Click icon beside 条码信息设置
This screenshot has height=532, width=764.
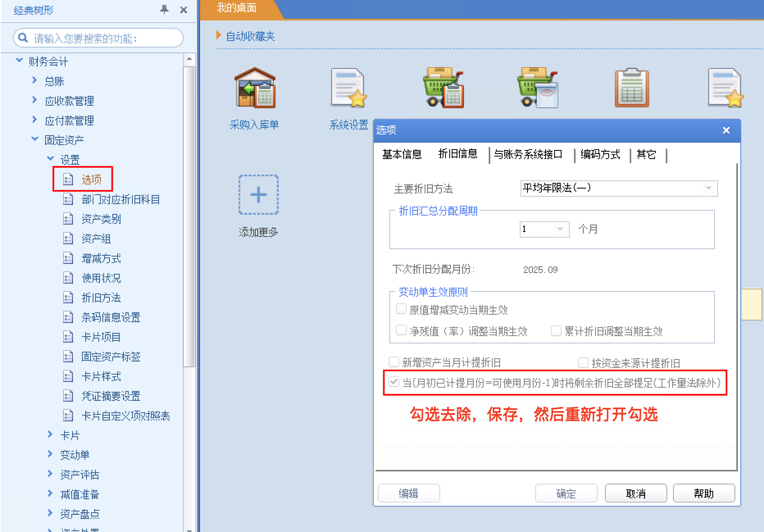point(68,317)
